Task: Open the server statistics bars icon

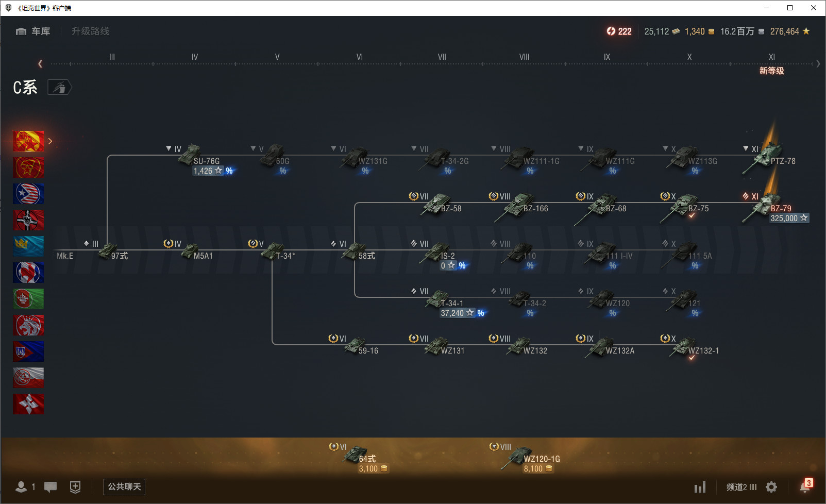Action: (700, 487)
